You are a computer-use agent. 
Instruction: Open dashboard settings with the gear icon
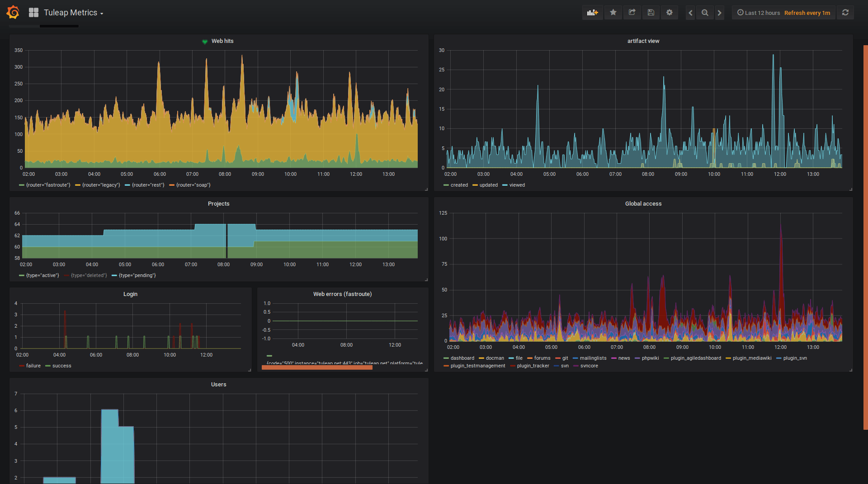[670, 12]
